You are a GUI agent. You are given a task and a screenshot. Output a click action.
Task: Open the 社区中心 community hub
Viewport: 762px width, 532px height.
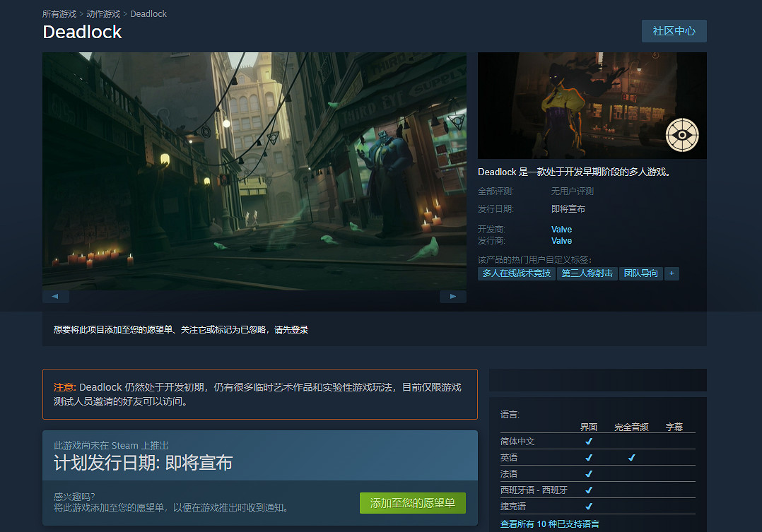pyautogui.click(x=673, y=30)
